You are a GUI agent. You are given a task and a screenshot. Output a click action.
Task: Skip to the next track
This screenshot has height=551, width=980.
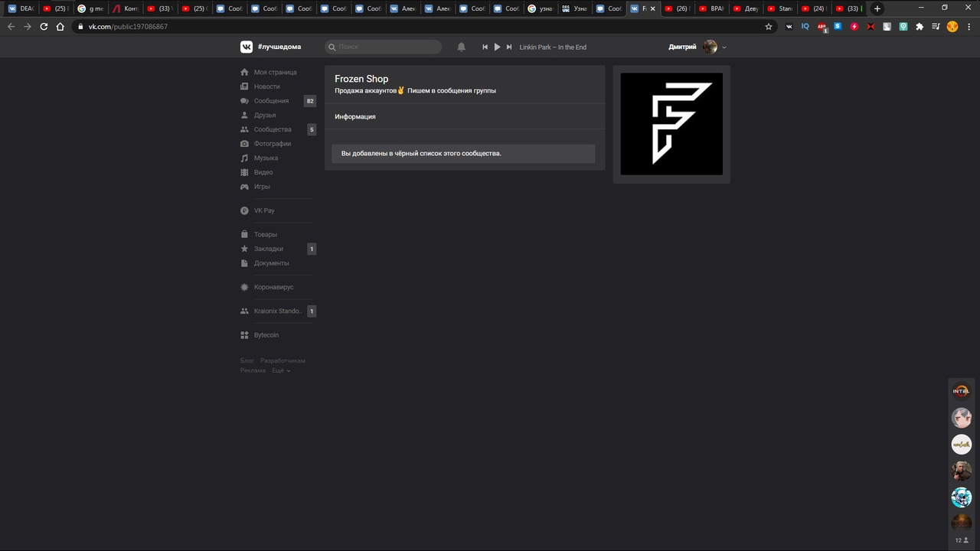pyautogui.click(x=509, y=47)
